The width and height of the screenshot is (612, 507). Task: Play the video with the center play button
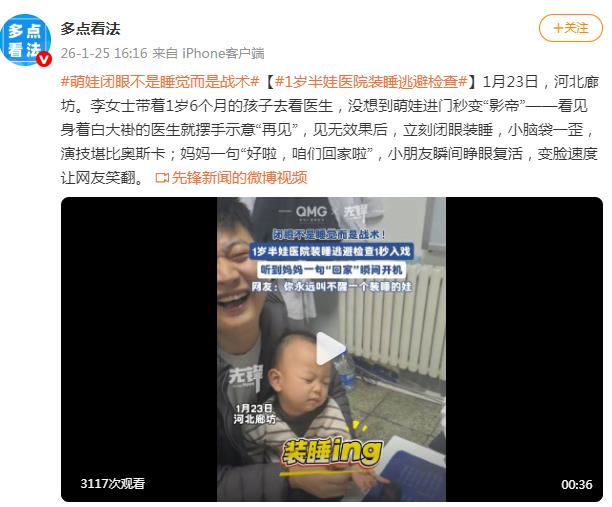(x=330, y=349)
